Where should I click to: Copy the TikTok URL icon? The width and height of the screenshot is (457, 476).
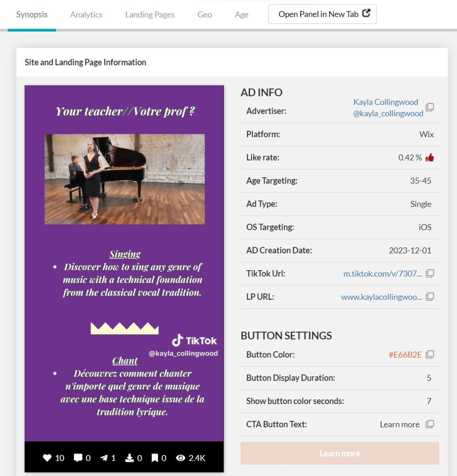tap(430, 273)
